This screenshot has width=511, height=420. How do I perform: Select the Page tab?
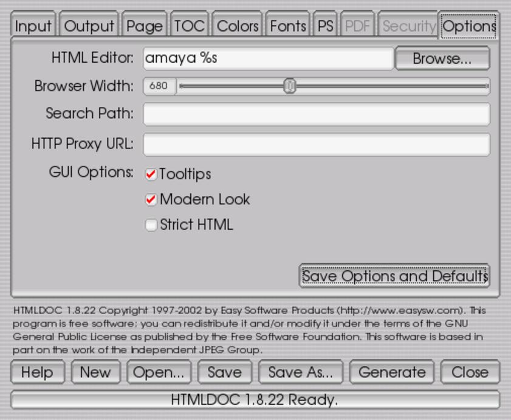(x=145, y=26)
